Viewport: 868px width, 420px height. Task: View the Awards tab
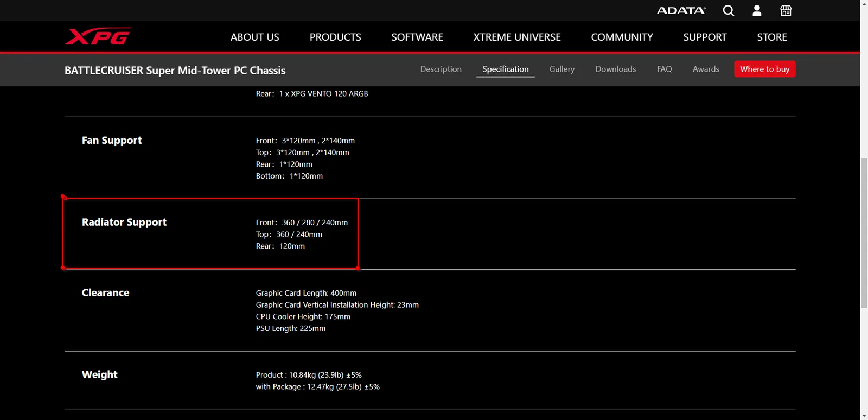pos(706,69)
